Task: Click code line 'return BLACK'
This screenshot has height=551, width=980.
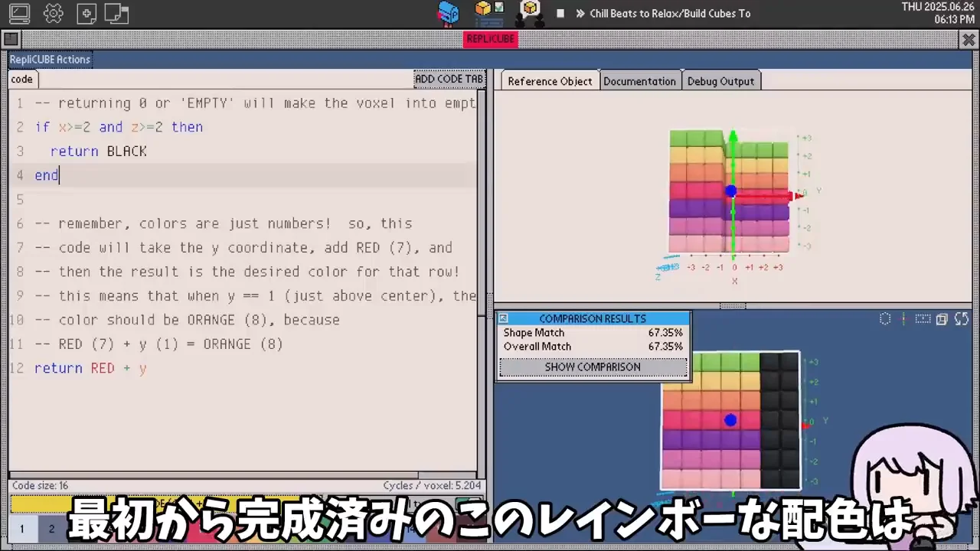Action: (x=98, y=152)
